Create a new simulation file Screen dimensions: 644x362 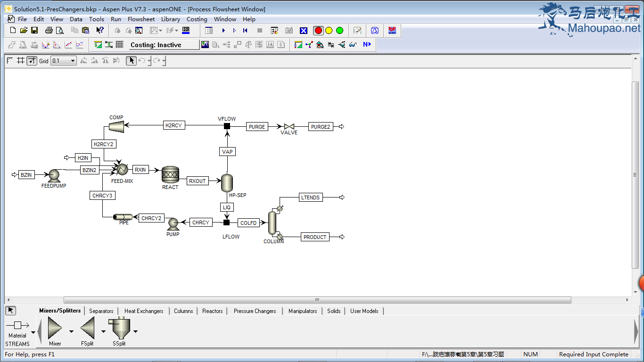13,30
